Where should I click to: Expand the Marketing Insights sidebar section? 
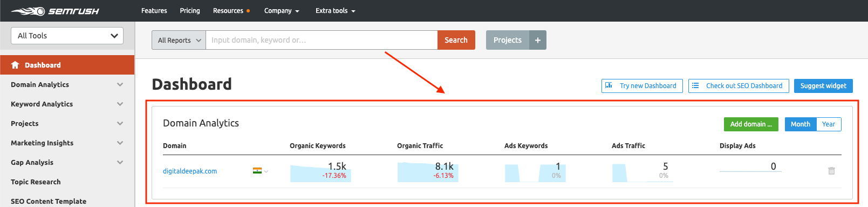[120, 143]
